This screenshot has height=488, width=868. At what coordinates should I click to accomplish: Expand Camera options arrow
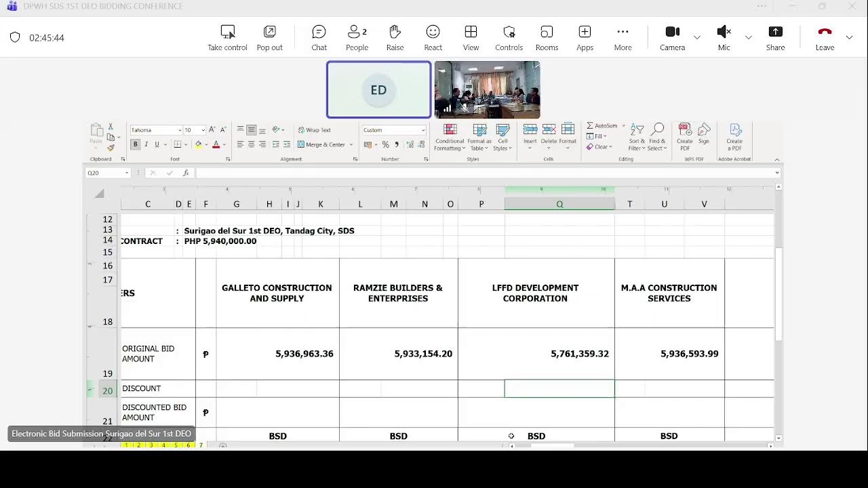coord(696,37)
